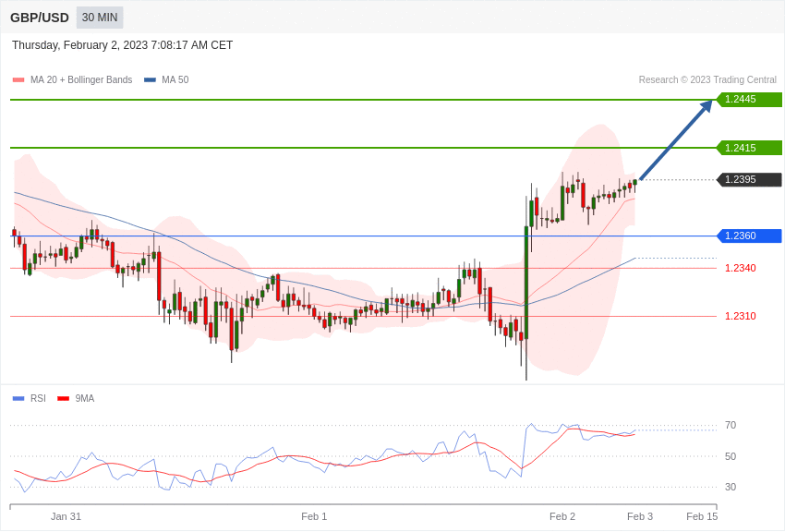Click the red 1.2340 support label

tap(741, 268)
